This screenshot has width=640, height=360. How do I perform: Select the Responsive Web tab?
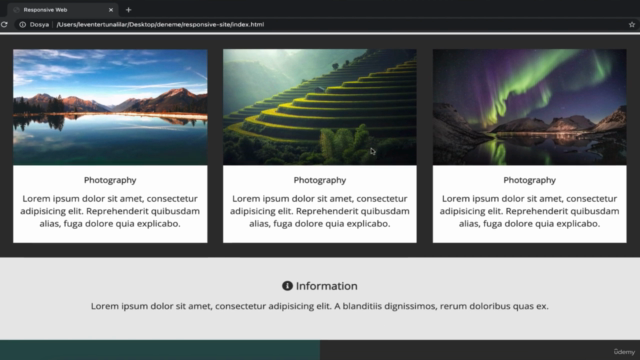[x=63, y=10]
